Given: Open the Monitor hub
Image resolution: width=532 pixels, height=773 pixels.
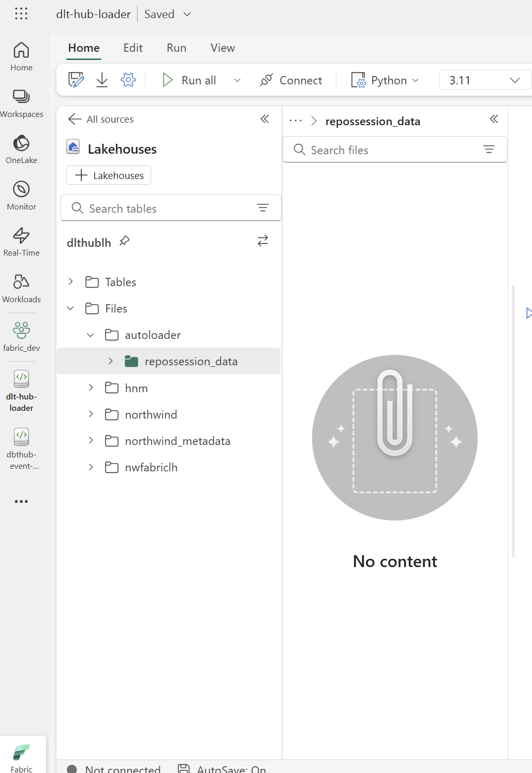Looking at the screenshot, I should coord(21,195).
